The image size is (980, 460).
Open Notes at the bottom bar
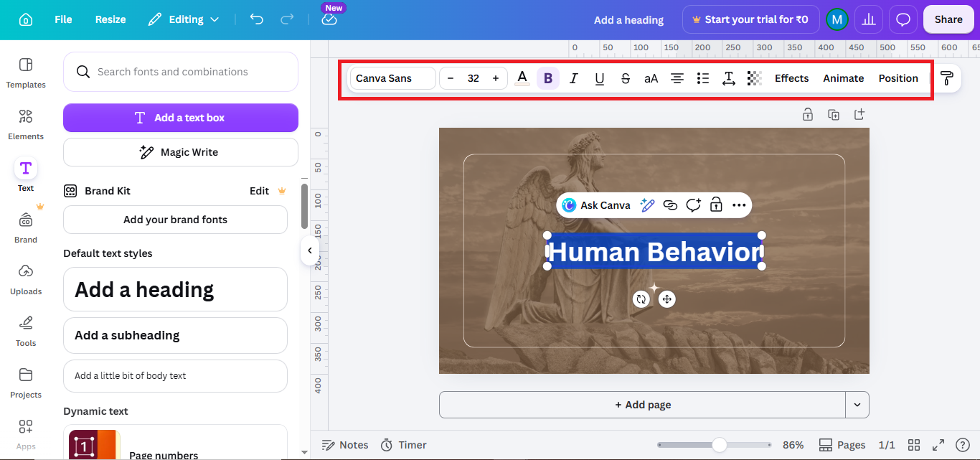coord(345,445)
